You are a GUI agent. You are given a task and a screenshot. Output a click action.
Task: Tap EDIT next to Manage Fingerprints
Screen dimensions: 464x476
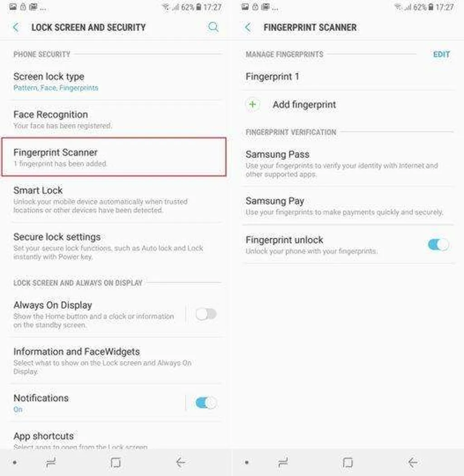pyautogui.click(x=441, y=55)
